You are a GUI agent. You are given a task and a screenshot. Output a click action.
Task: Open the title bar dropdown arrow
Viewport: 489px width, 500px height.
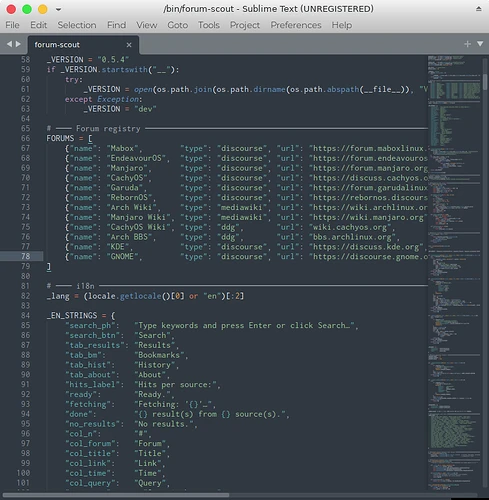click(58, 9)
